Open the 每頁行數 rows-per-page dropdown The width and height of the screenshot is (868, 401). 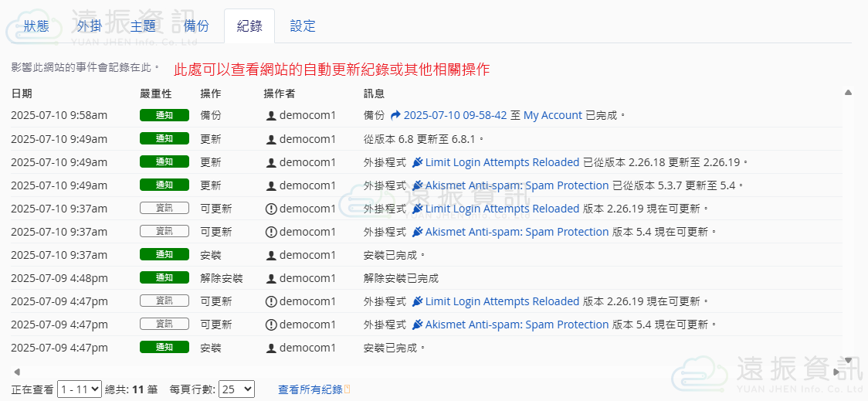click(236, 389)
